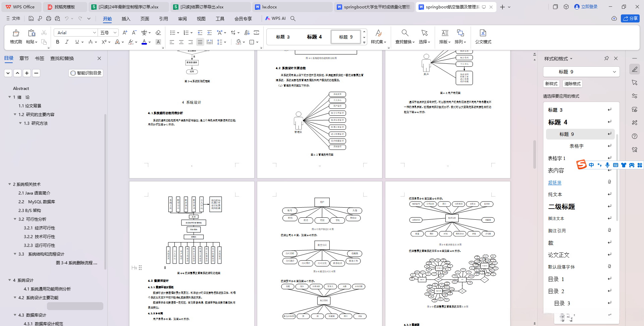Select the pencil edit tool in right sidebar
The width and height of the screenshot is (644, 326).
(x=635, y=69)
